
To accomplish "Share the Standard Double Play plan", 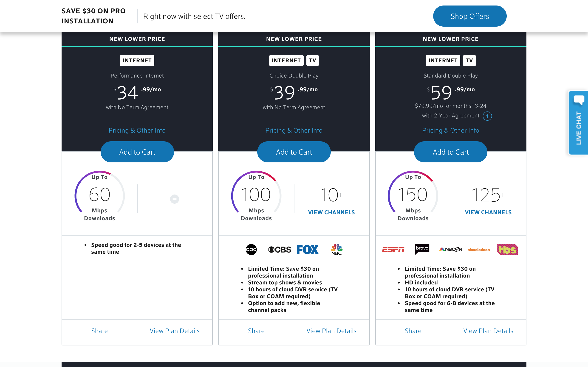I will point(413,331).
